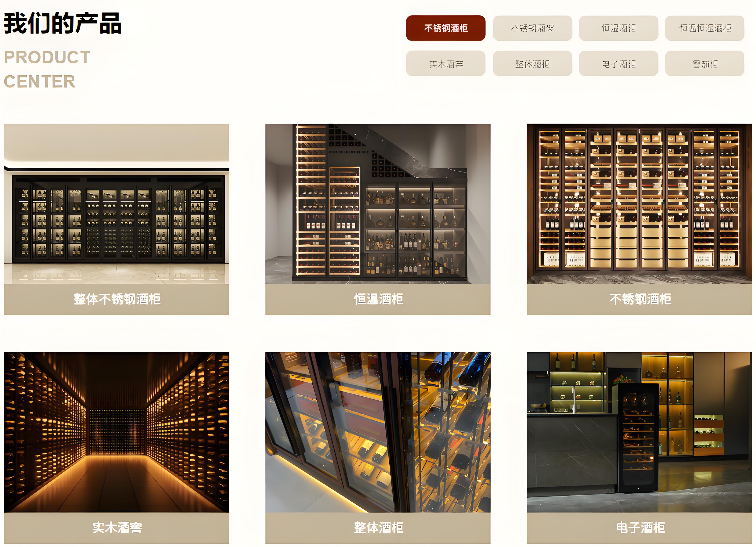View the 电子酒柜 kitchen photo
Viewport: 756px width, 547px height.
[x=639, y=432]
